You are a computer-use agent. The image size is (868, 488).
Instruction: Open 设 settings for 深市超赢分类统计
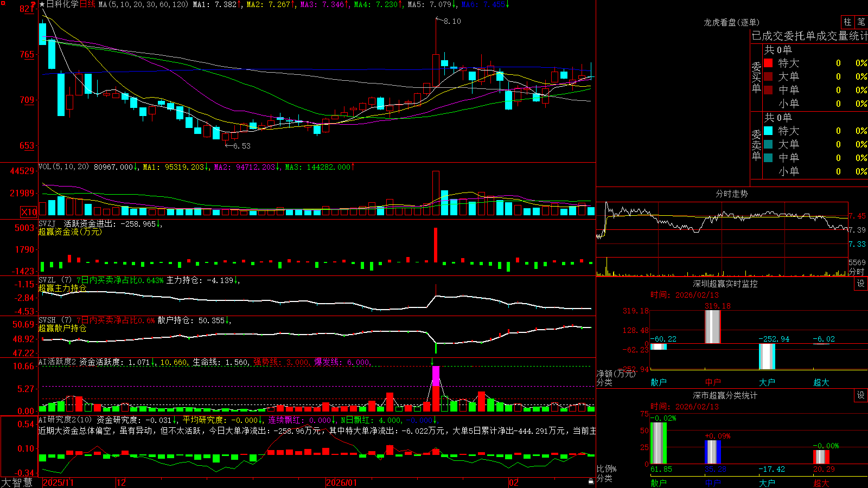861,395
